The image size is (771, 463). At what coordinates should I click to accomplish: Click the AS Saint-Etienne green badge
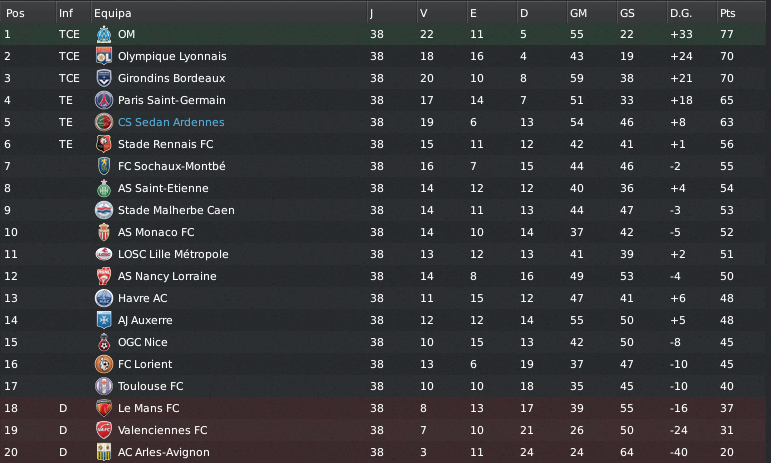103,188
